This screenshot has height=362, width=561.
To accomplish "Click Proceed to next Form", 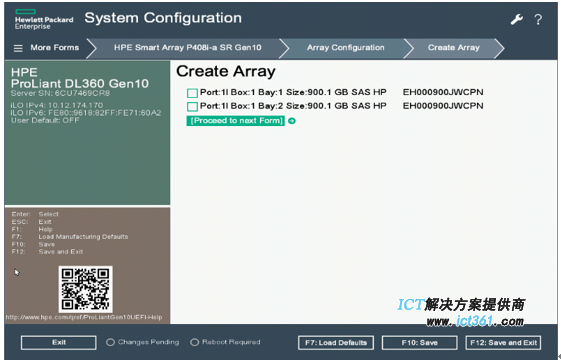I will pos(236,121).
